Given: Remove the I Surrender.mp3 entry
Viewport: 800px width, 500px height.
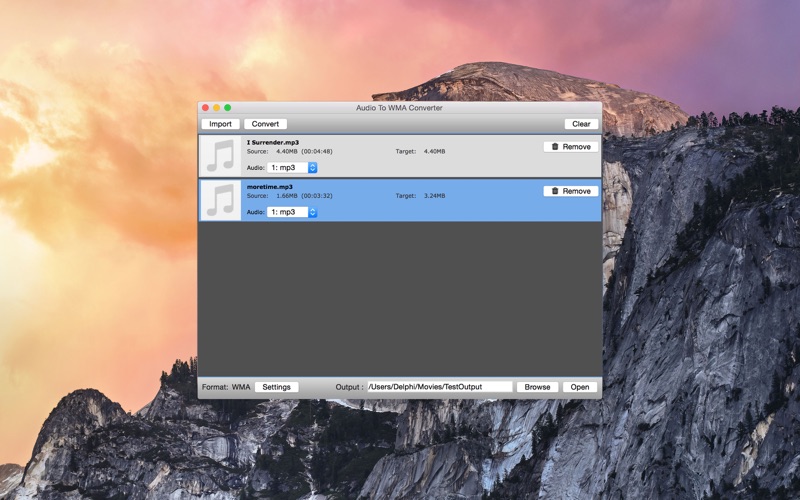Looking at the screenshot, I should (x=571, y=147).
